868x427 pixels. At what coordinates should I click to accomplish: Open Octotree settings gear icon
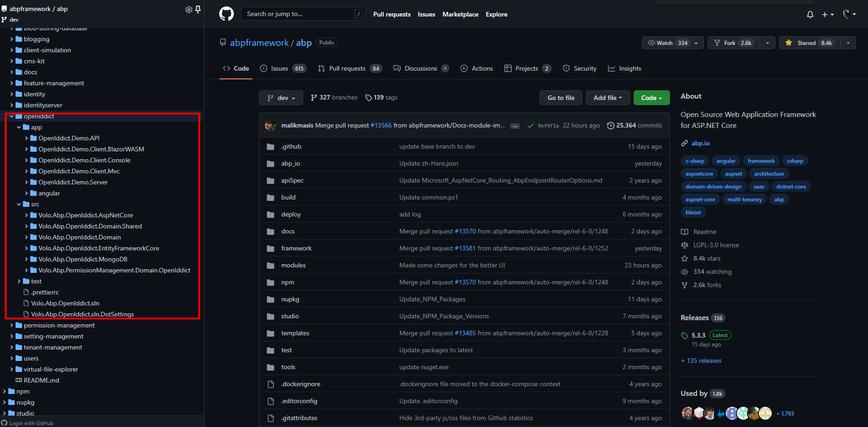tap(188, 9)
